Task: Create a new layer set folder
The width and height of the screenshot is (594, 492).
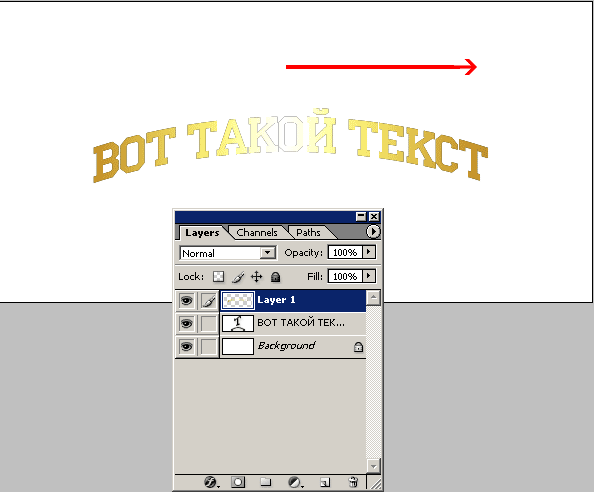Action: click(266, 482)
